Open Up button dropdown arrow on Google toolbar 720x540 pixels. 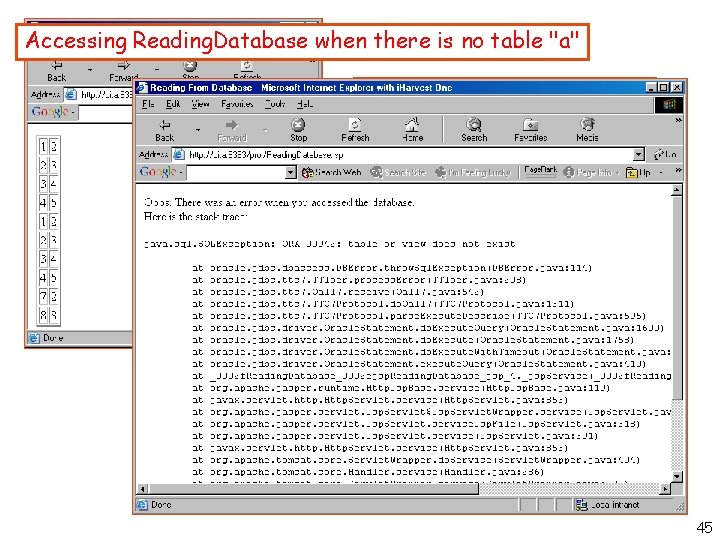point(661,173)
